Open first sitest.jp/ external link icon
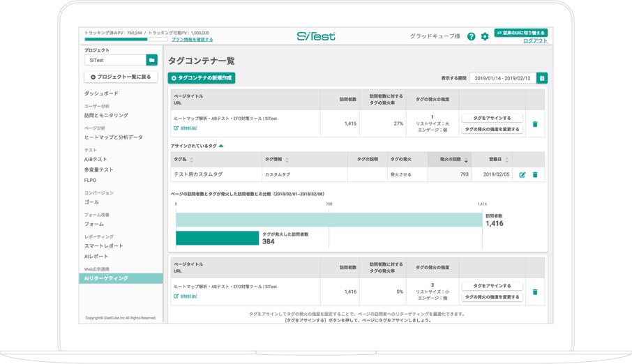The width and height of the screenshot is (632, 364). [176, 128]
